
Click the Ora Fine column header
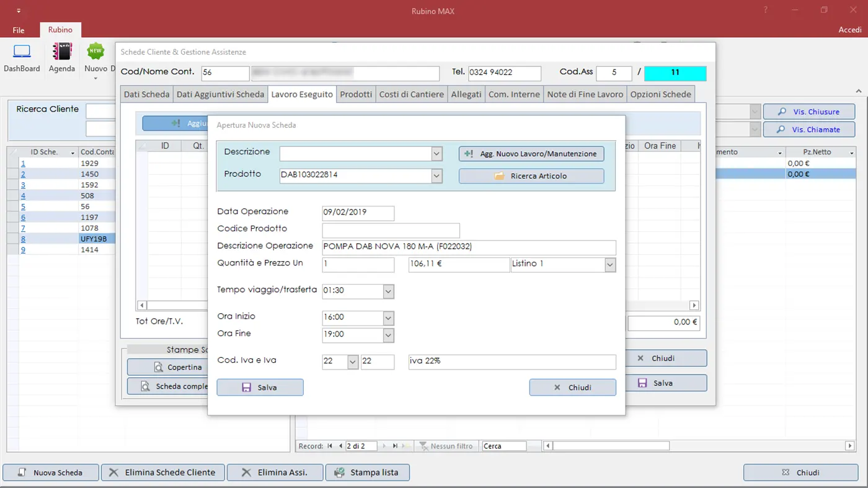(660, 146)
